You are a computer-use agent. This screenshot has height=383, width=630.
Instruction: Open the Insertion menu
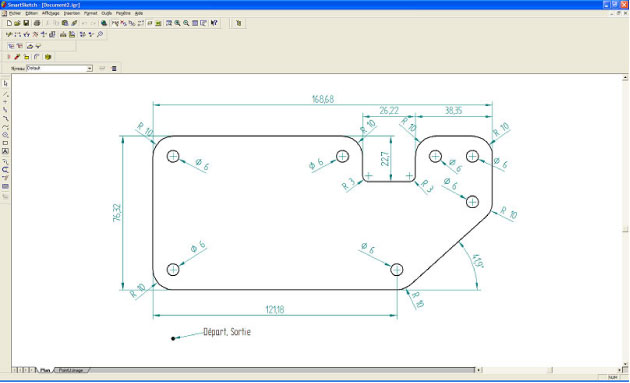point(72,13)
